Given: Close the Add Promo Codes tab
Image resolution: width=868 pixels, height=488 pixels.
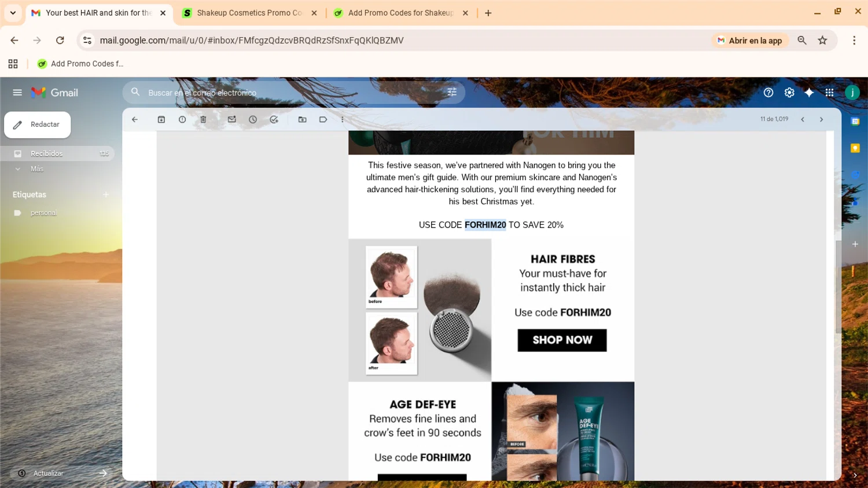Looking at the screenshot, I should pos(465,13).
